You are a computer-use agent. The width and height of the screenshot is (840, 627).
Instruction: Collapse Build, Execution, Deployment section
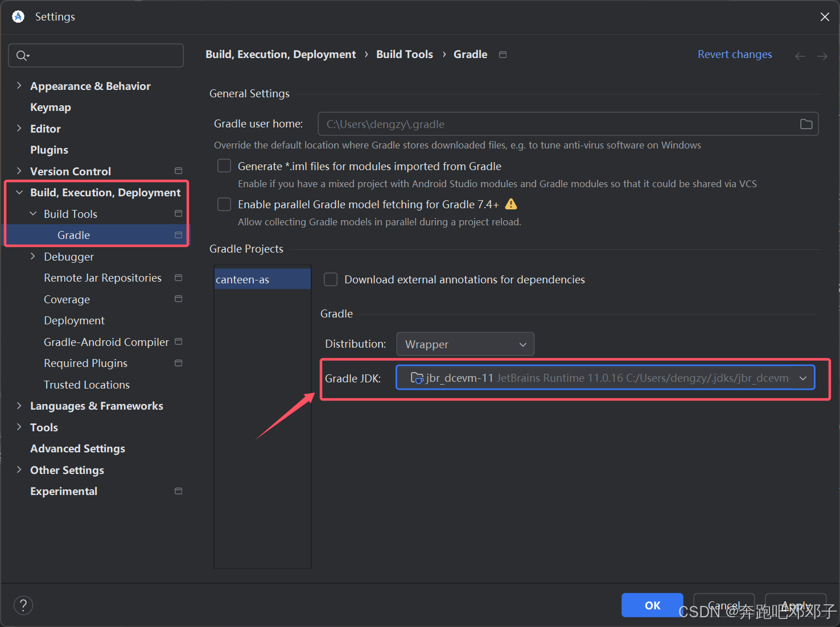tap(19, 192)
